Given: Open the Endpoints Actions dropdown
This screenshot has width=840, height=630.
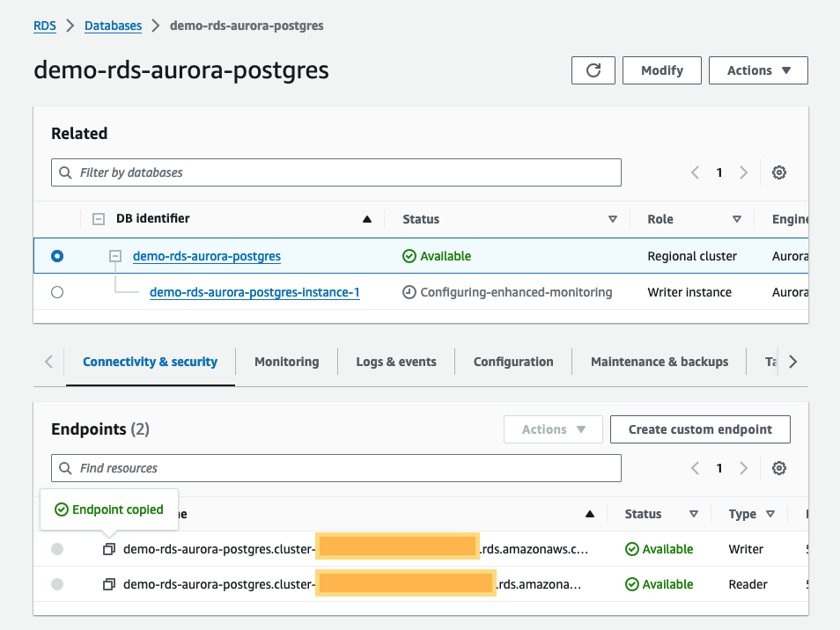Looking at the screenshot, I should point(553,429).
